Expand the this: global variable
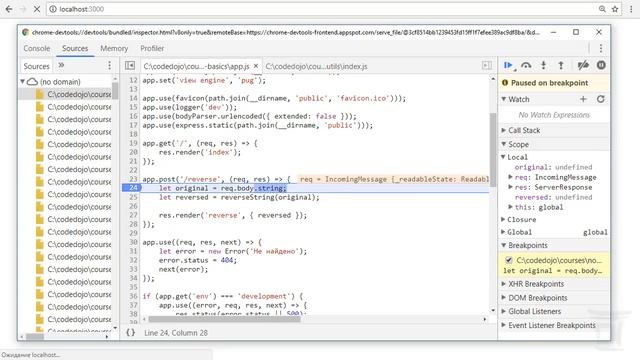This screenshot has height=360, width=640. pos(510,207)
